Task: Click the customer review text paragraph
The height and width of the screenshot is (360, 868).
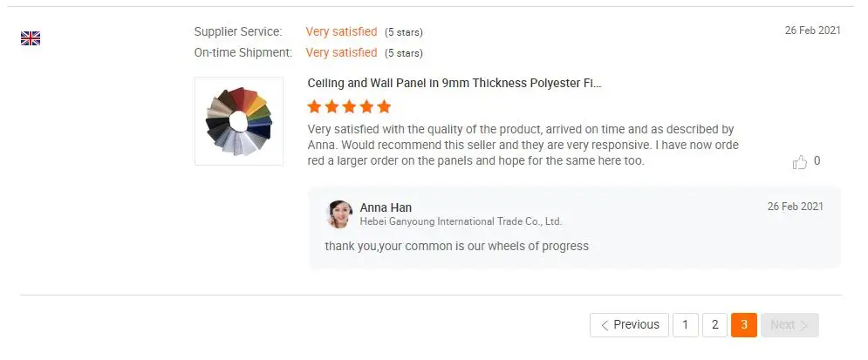Action: coord(523,145)
